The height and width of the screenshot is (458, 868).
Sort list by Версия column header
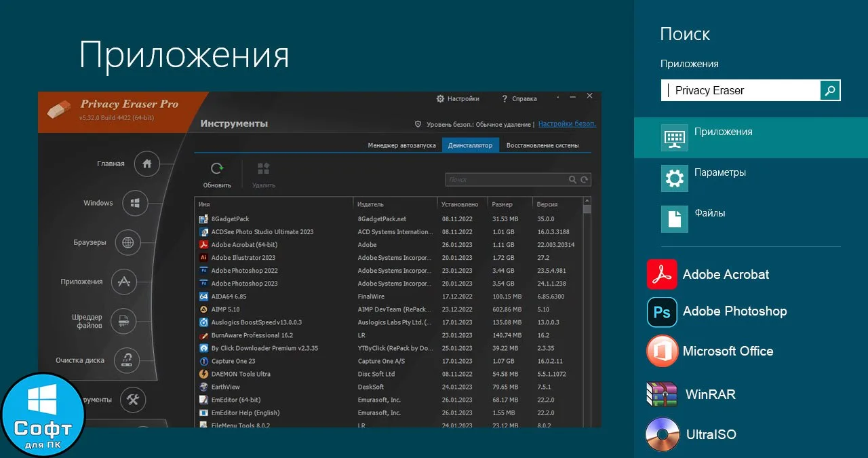[557, 204]
